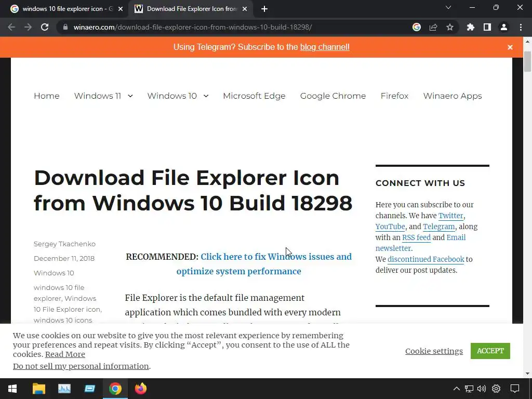
Task: Select the Download File Explorer Icon tab
Action: pos(192,9)
